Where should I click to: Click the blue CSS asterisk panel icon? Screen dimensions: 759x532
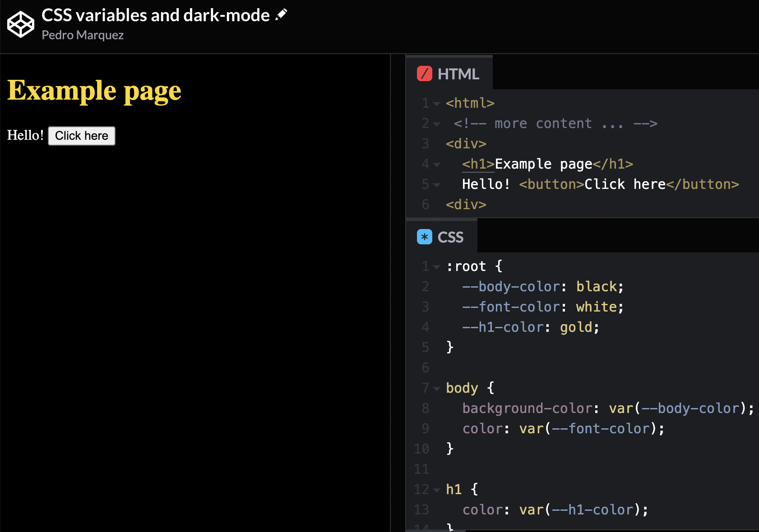coord(424,236)
